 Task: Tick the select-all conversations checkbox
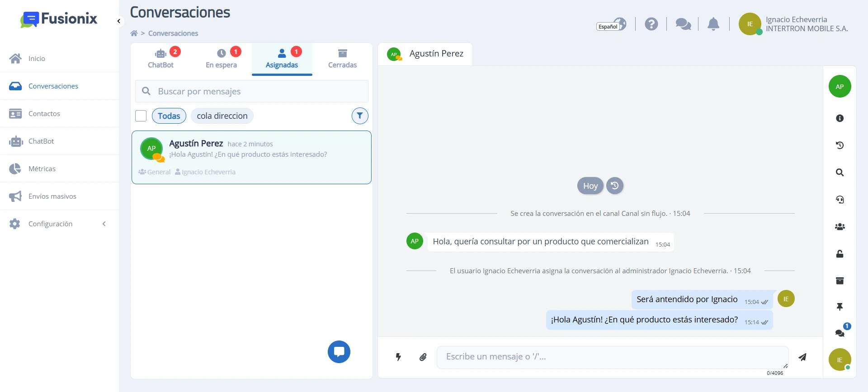(x=141, y=116)
